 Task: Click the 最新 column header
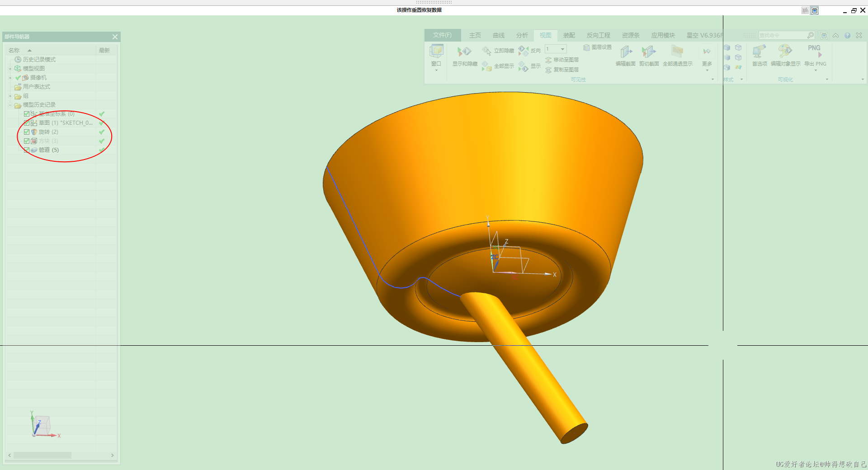(x=106, y=51)
